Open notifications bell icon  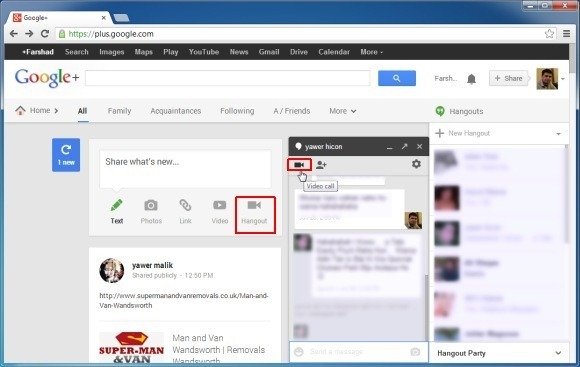click(x=471, y=79)
